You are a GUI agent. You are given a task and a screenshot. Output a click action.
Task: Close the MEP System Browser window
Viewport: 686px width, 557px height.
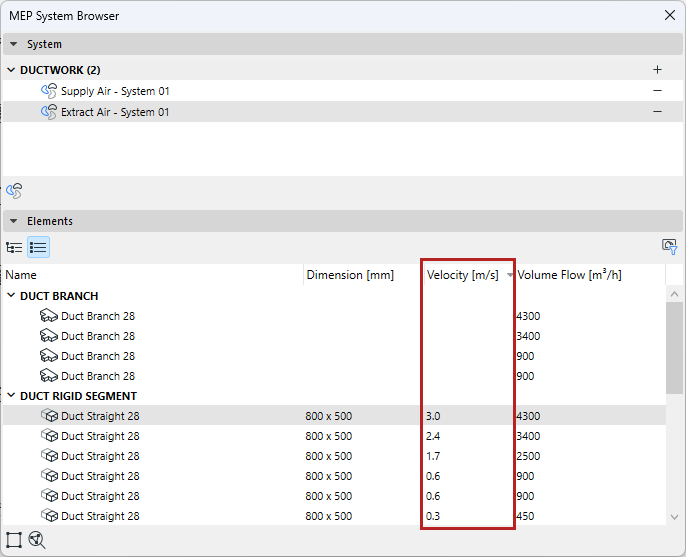(x=669, y=15)
